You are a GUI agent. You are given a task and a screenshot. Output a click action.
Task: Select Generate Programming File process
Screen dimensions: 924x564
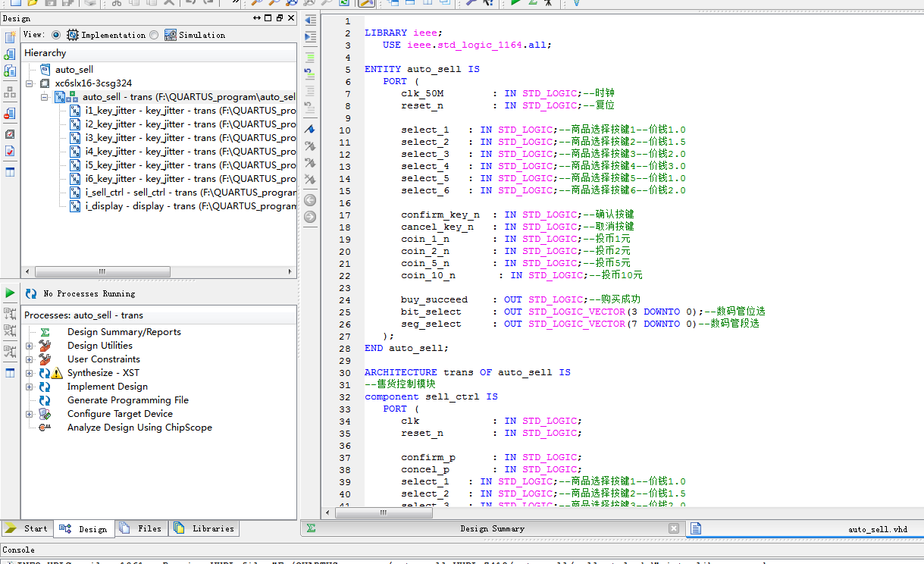coord(128,400)
